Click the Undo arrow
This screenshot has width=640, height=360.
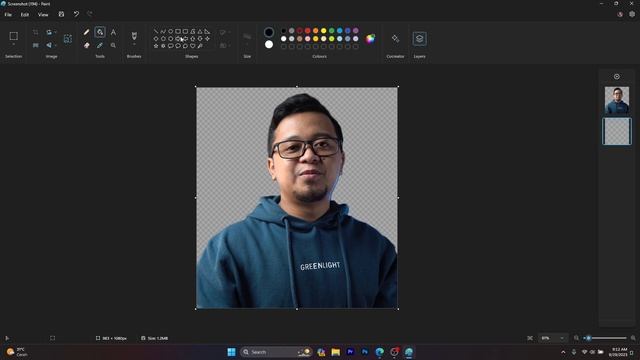click(x=76, y=14)
